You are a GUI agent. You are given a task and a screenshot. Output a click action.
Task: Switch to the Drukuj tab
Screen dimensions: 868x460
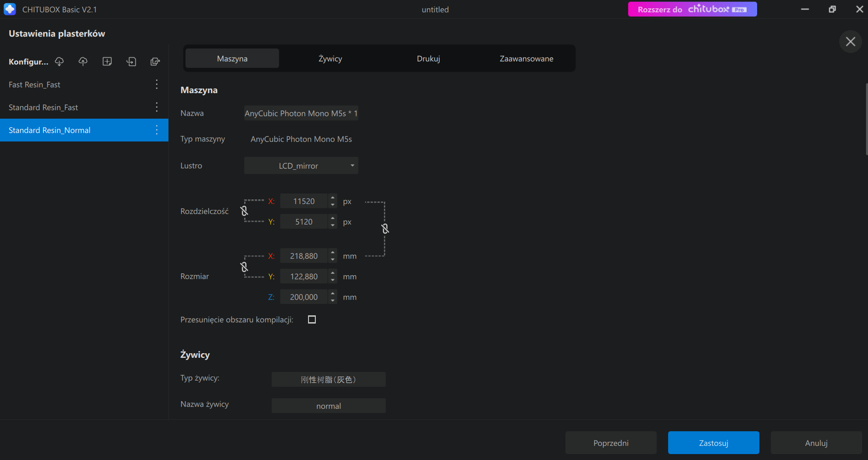coord(429,58)
